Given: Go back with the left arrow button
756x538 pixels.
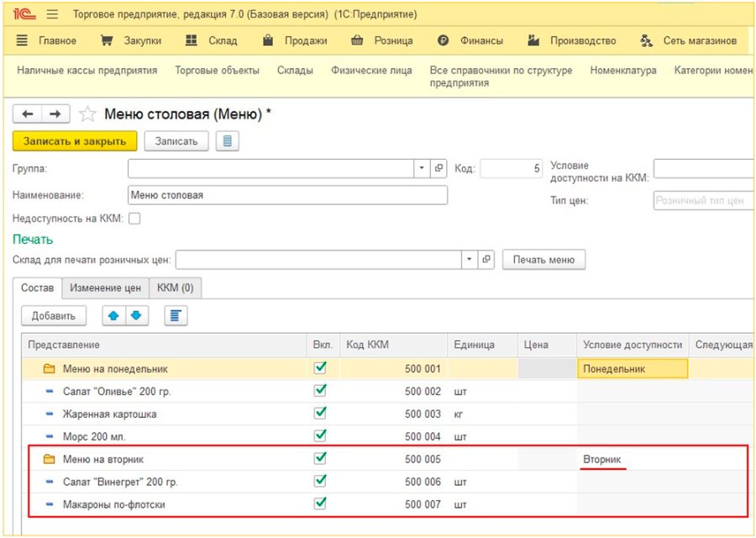Looking at the screenshot, I should pyautogui.click(x=28, y=114).
